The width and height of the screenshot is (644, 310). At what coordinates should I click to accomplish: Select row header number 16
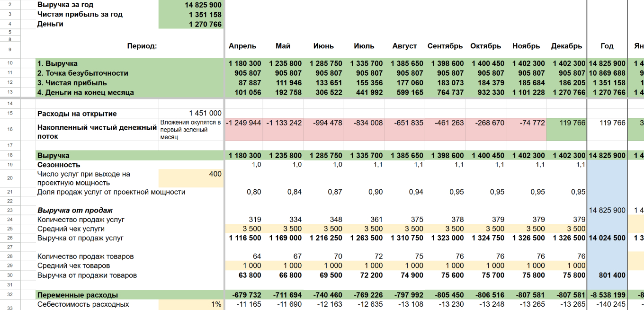(10, 129)
